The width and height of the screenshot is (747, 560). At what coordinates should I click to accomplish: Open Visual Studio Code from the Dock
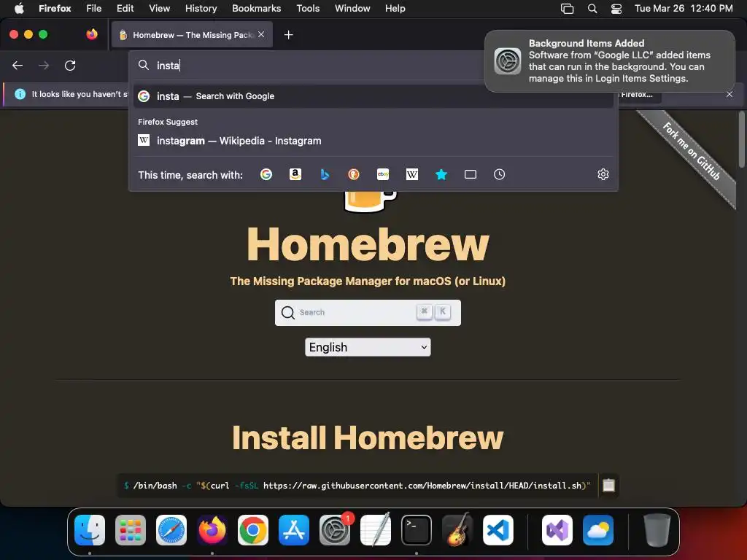click(498, 530)
